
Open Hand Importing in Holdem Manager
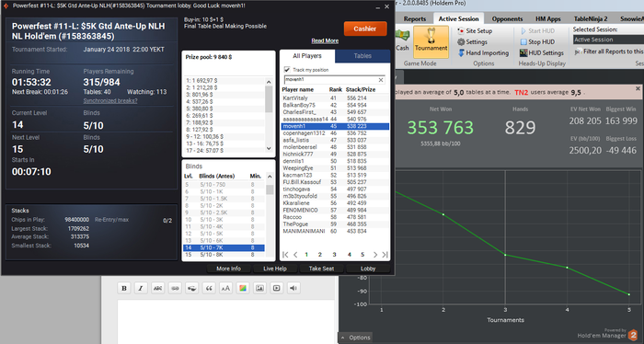[483, 53]
